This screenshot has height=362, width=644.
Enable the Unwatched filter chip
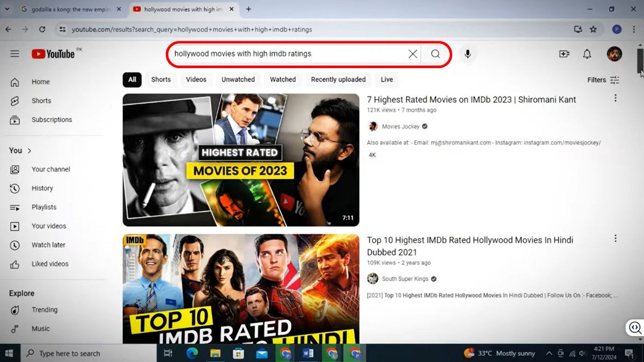click(x=238, y=79)
